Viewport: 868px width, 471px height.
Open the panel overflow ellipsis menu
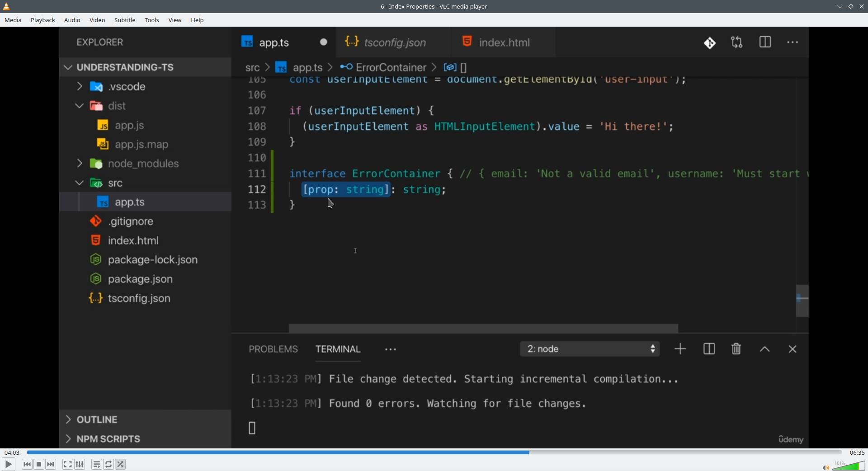pos(391,349)
